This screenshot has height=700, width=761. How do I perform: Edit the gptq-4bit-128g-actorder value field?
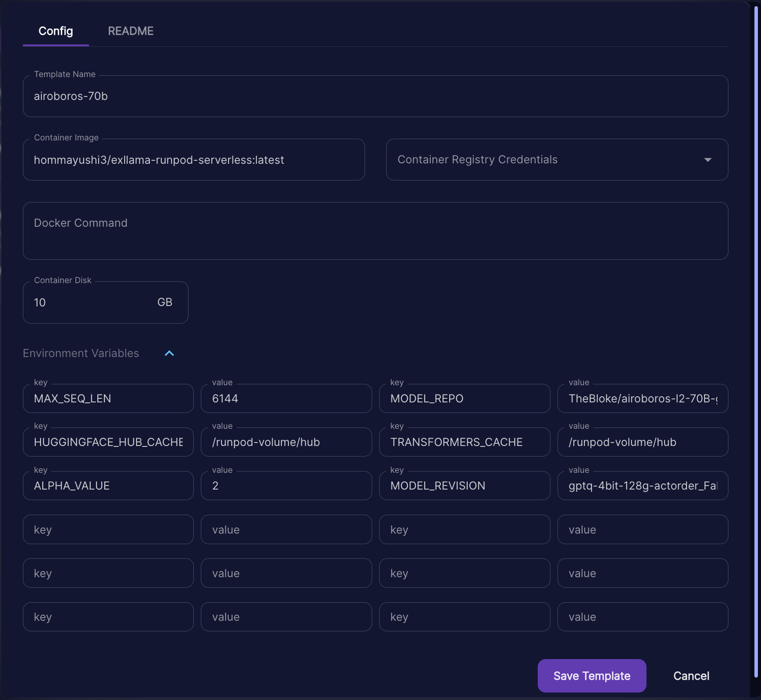(643, 486)
